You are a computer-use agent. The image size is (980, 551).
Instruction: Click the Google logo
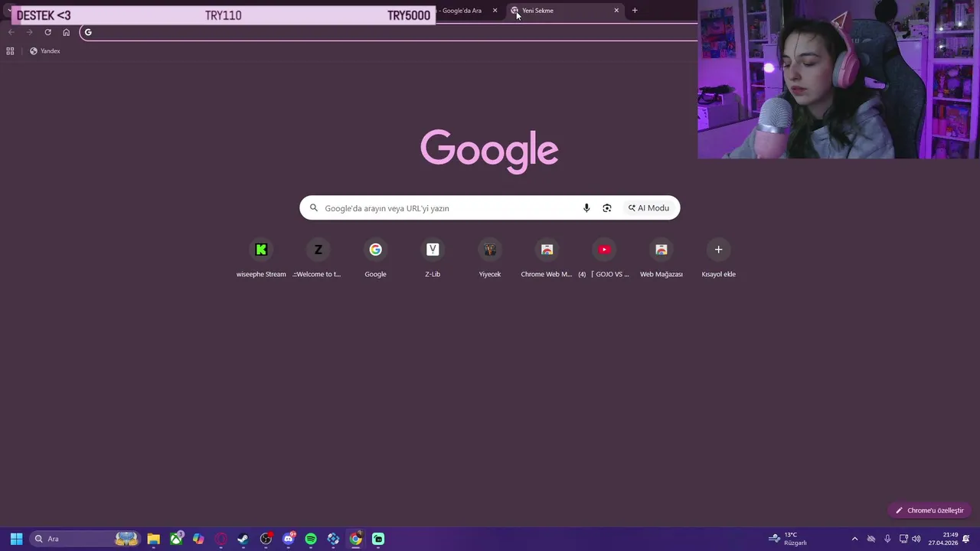pyautogui.click(x=489, y=151)
